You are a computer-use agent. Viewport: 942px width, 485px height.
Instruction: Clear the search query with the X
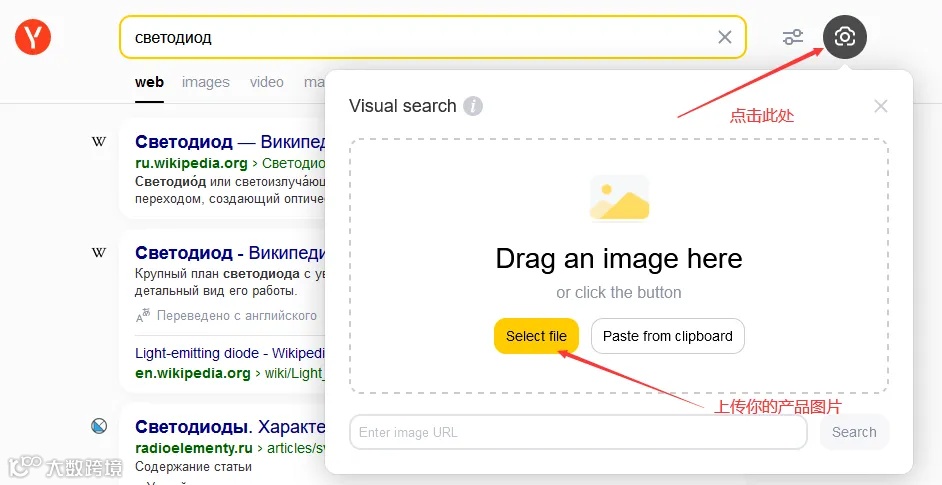pyautogui.click(x=725, y=37)
